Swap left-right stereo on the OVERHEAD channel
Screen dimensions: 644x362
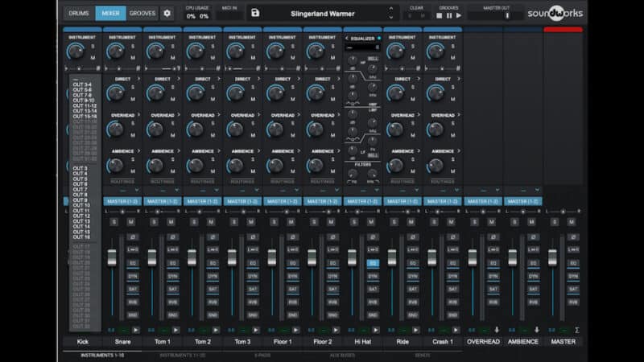pyautogui.click(x=493, y=249)
